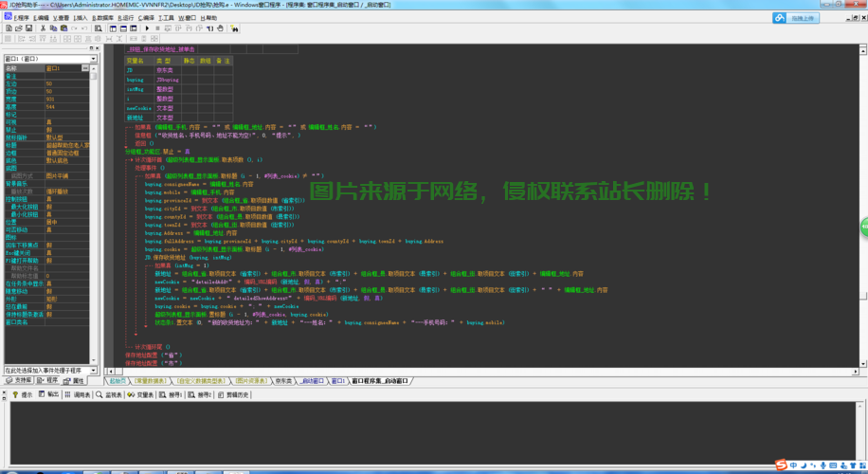Switch to the 支持库 panel tab
Viewport: 868px width, 474px height.
point(19,380)
